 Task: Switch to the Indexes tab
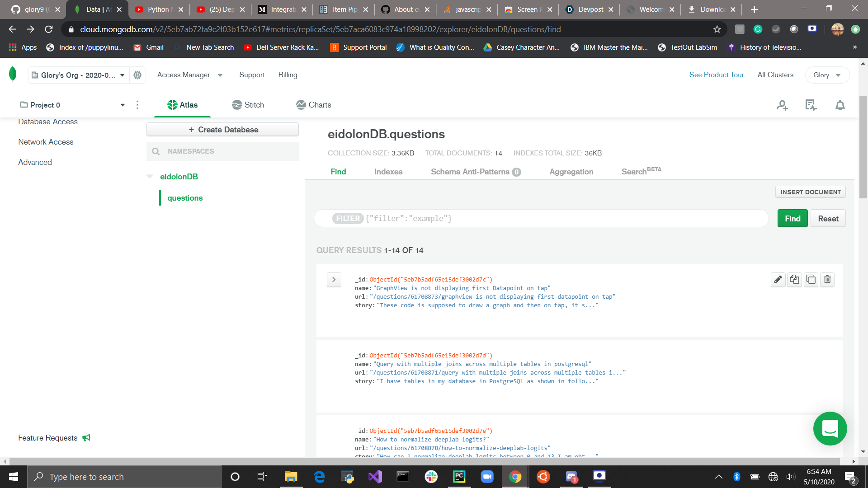(x=388, y=172)
